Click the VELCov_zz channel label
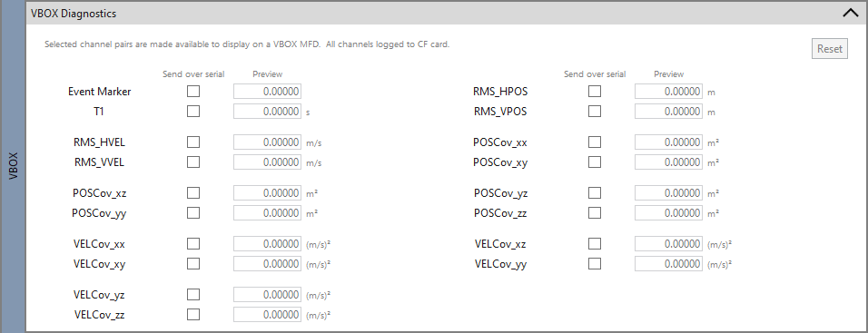Screen dimensions: 868x333 (x=99, y=315)
